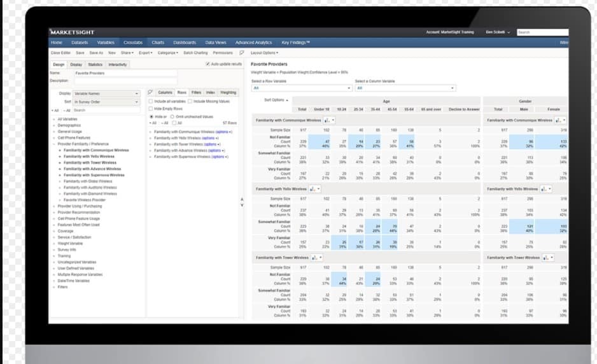Toggle Auto-update results checkbox
Viewport: 597px width, 364px height.
(208, 64)
